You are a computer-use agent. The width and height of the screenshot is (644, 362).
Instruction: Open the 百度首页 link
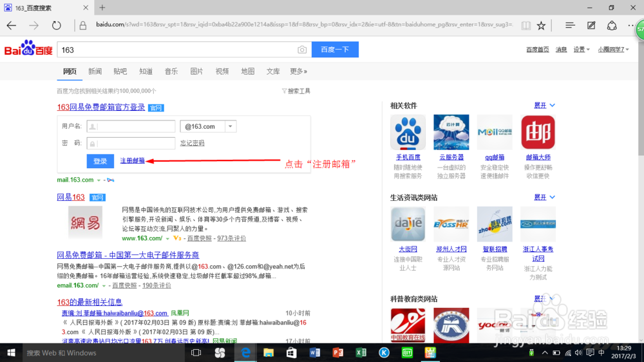point(538,50)
